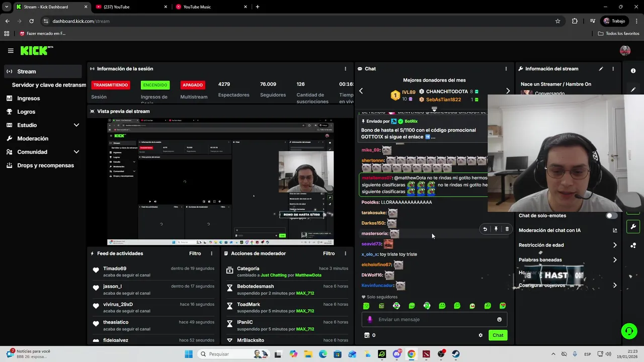
Task: Open the Fazer mercado bookmark
Action: coord(42,34)
